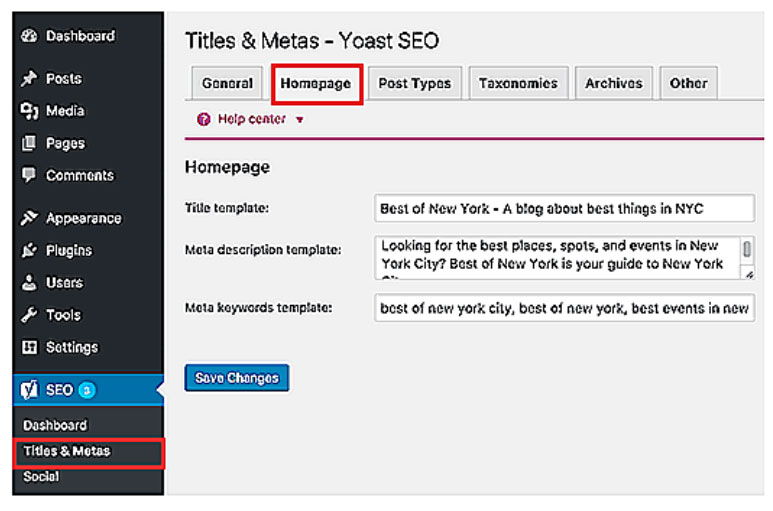Click the meta description box scrollbar

point(747,256)
